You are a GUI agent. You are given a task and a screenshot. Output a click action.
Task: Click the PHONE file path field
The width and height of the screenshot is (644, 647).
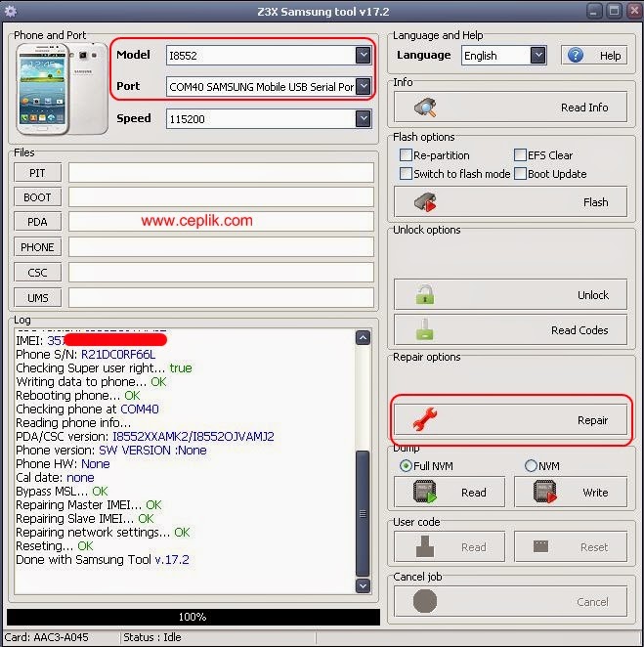pos(221,247)
